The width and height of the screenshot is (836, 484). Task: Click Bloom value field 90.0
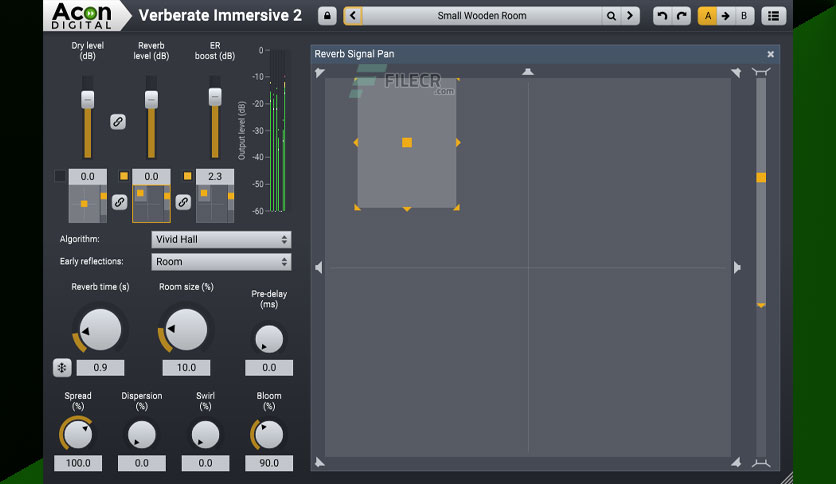pos(269,463)
